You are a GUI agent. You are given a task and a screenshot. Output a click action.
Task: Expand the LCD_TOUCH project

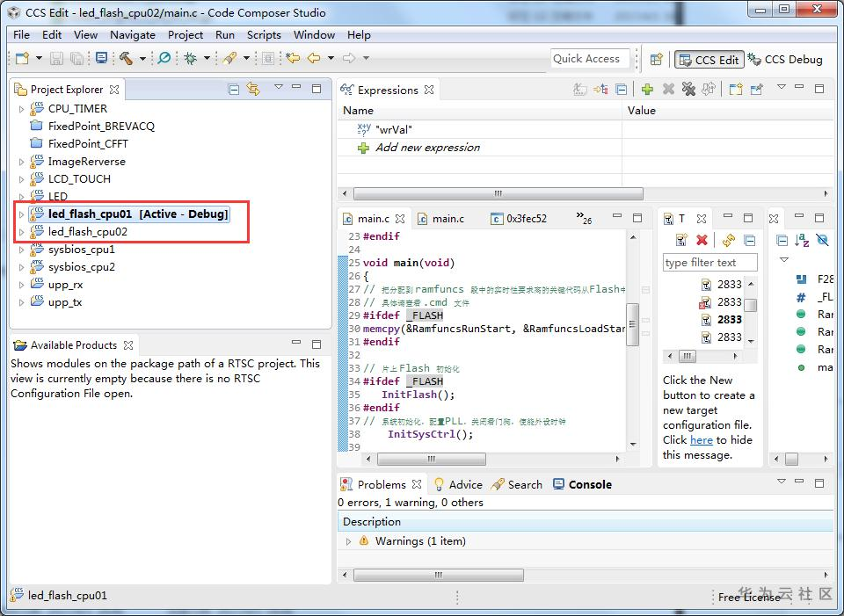[x=21, y=179]
